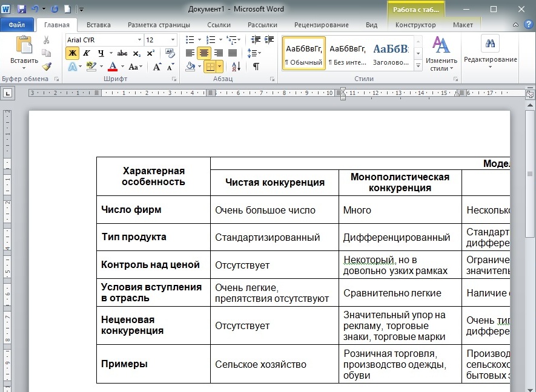Expand the styles gallery list
The image size is (536, 392).
[x=418, y=65]
